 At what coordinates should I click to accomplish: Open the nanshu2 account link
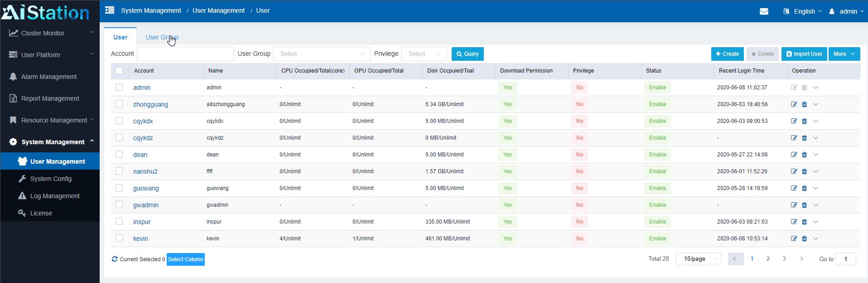pos(145,171)
